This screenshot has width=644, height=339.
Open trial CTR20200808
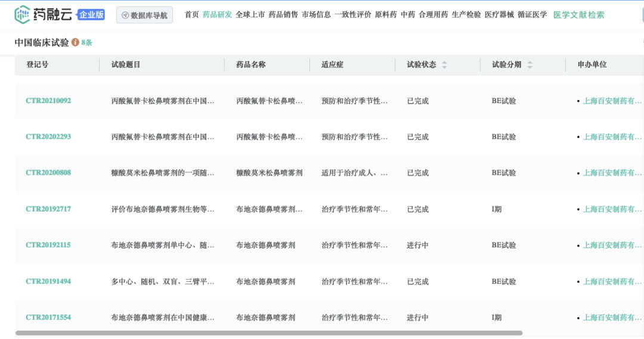pyautogui.click(x=48, y=173)
